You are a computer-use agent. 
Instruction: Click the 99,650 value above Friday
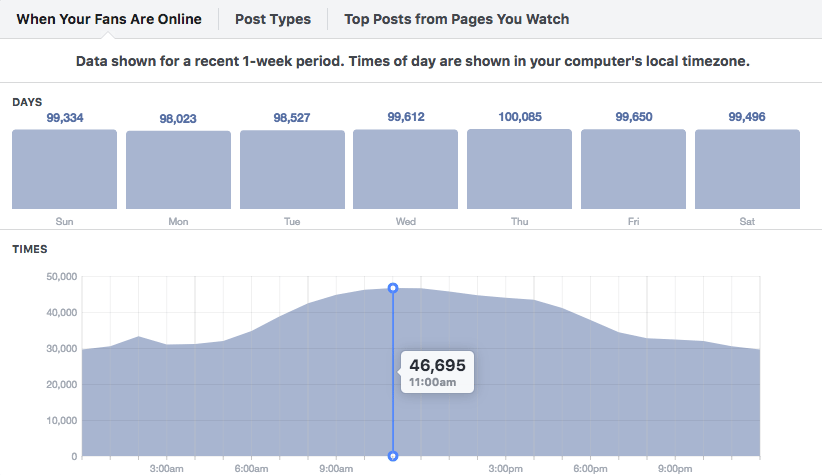pos(634,117)
